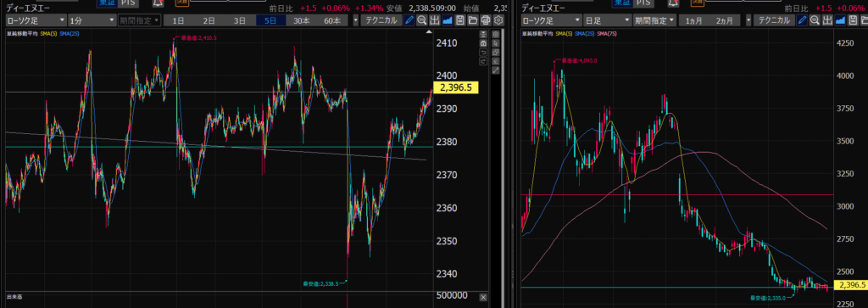
Task: Open テクニカル indicators in left chart
Action: point(381,20)
